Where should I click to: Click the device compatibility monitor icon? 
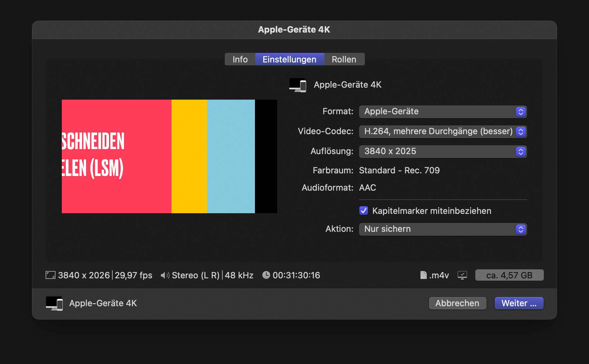(462, 275)
